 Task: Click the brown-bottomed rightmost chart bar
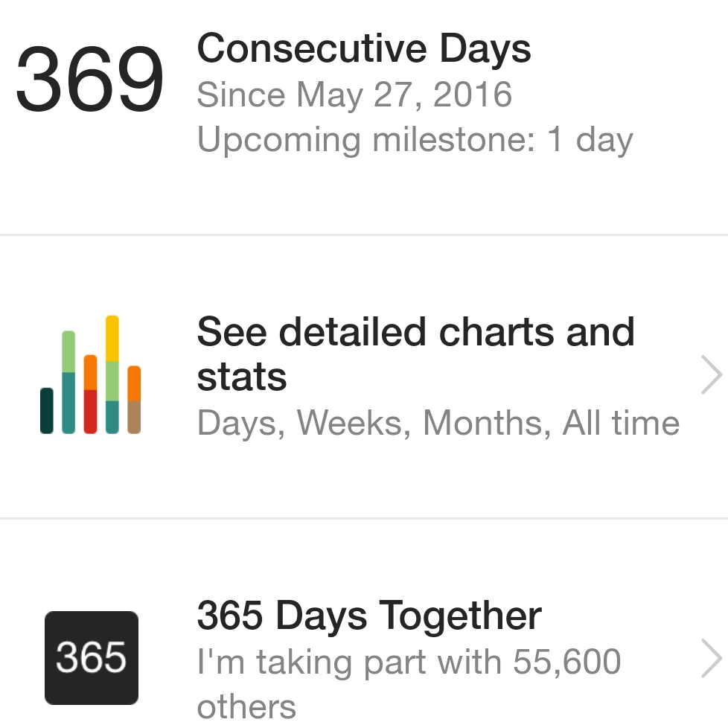point(134,400)
